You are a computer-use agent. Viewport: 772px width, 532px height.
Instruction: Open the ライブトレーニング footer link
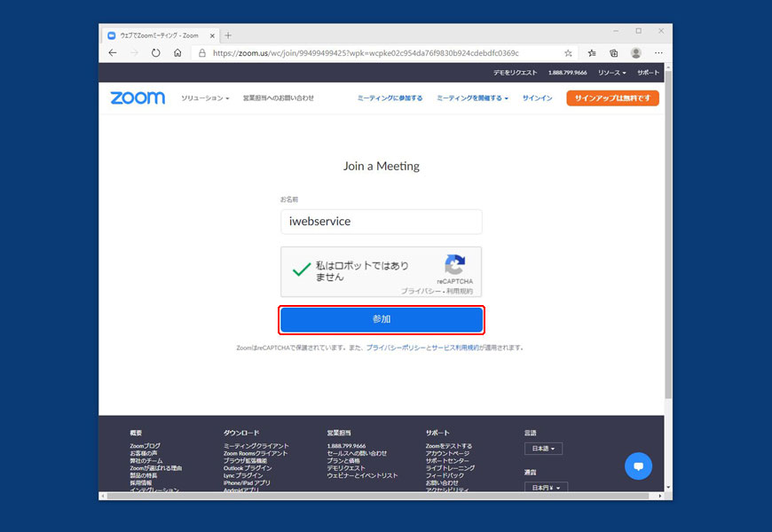[450, 468]
